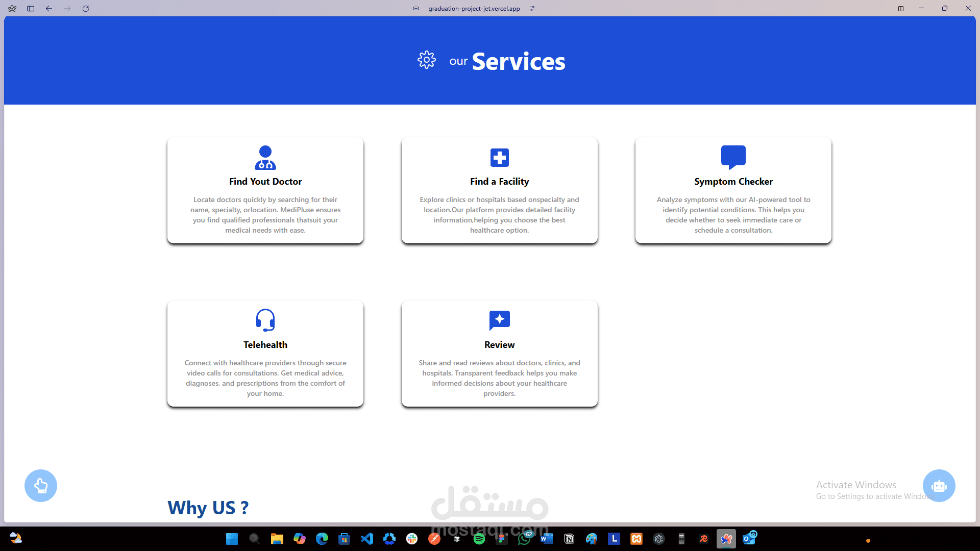Open the Symptom Checker service heading

click(x=733, y=182)
